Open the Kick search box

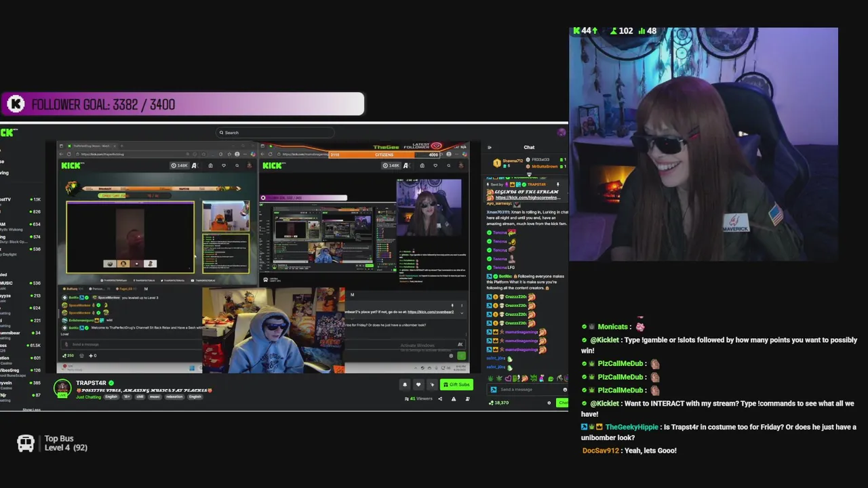pyautogui.click(x=275, y=133)
